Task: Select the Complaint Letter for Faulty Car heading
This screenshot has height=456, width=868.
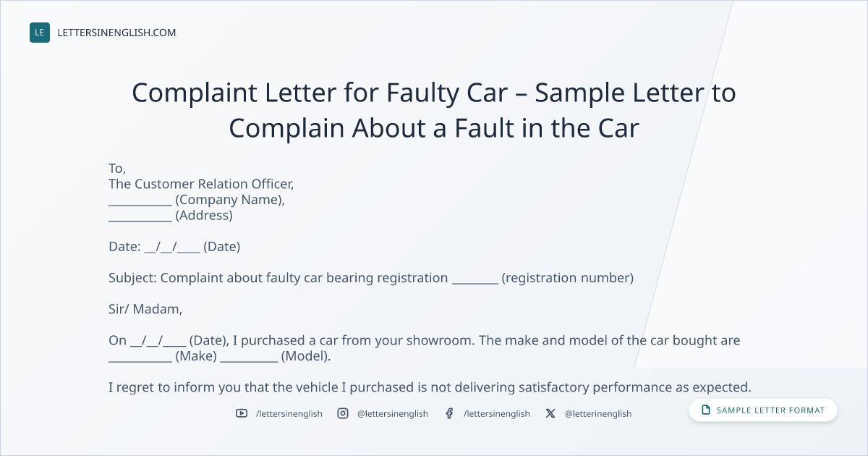Action: pyautogui.click(x=434, y=110)
